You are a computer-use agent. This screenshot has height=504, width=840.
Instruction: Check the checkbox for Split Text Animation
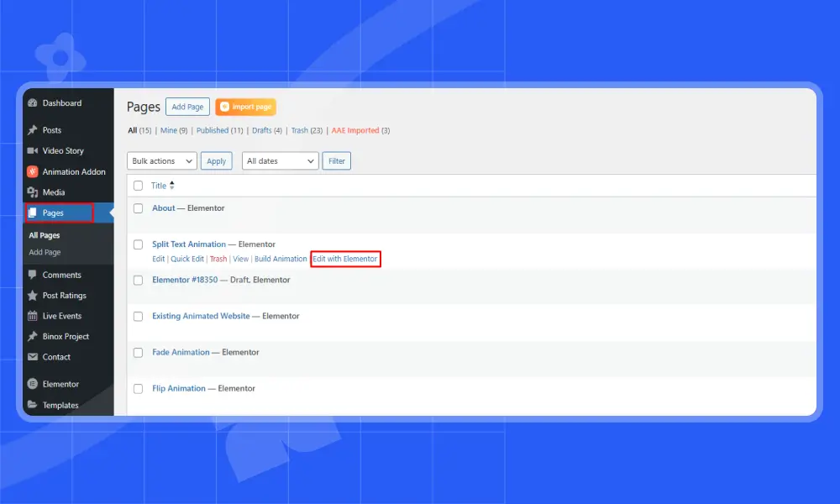pos(138,244)
